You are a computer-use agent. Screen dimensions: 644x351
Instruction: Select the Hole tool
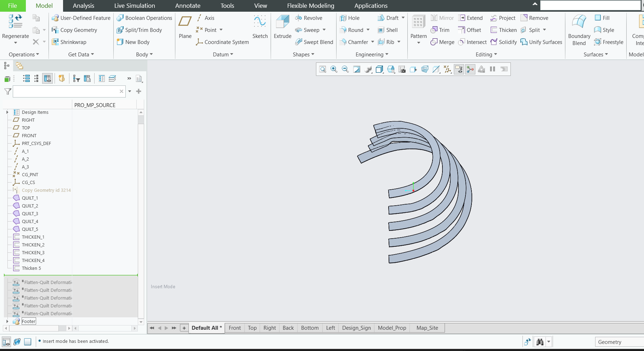coord(350,18)
